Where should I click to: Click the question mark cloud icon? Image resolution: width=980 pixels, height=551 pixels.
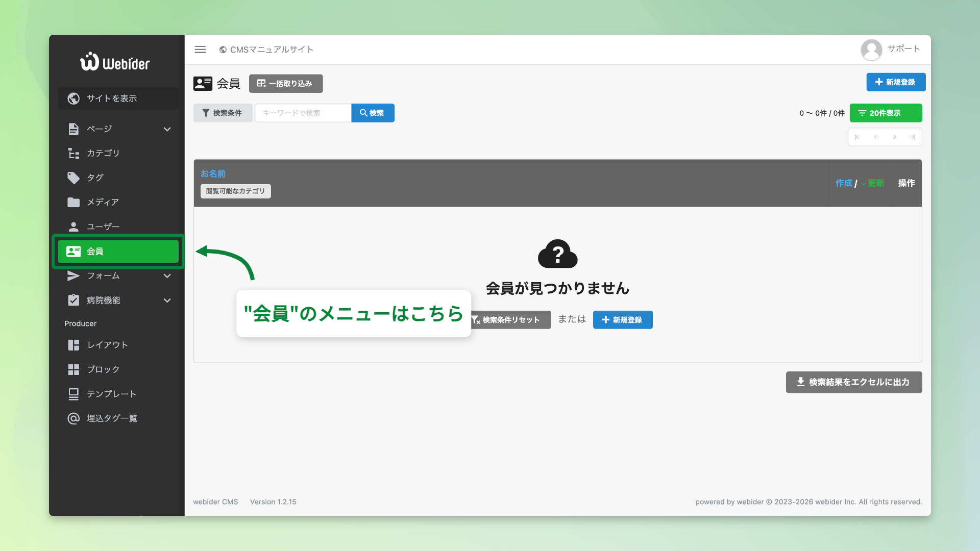tap(557, 254)
